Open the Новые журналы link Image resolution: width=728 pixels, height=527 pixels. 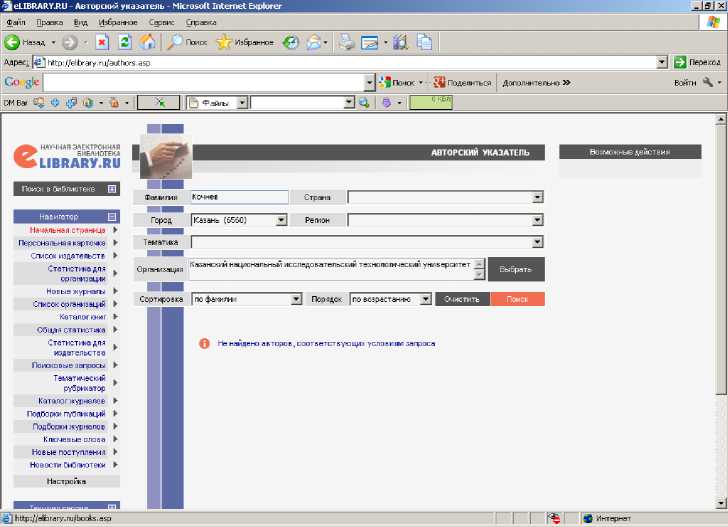pos(76,291)
